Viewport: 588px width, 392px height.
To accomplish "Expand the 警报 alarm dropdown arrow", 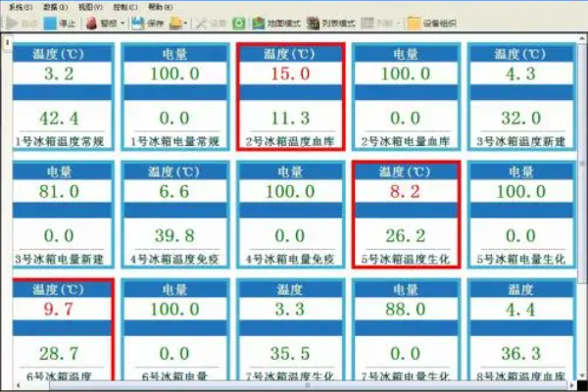I will [x=122, y=22].
